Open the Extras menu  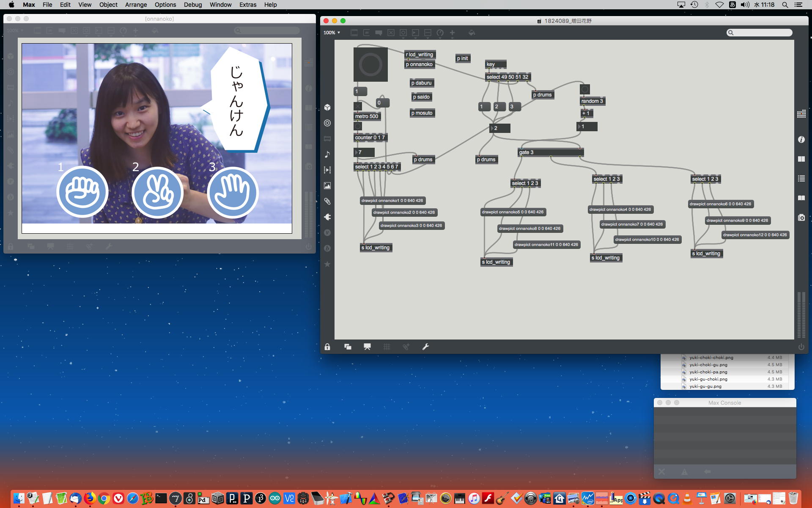247,5
